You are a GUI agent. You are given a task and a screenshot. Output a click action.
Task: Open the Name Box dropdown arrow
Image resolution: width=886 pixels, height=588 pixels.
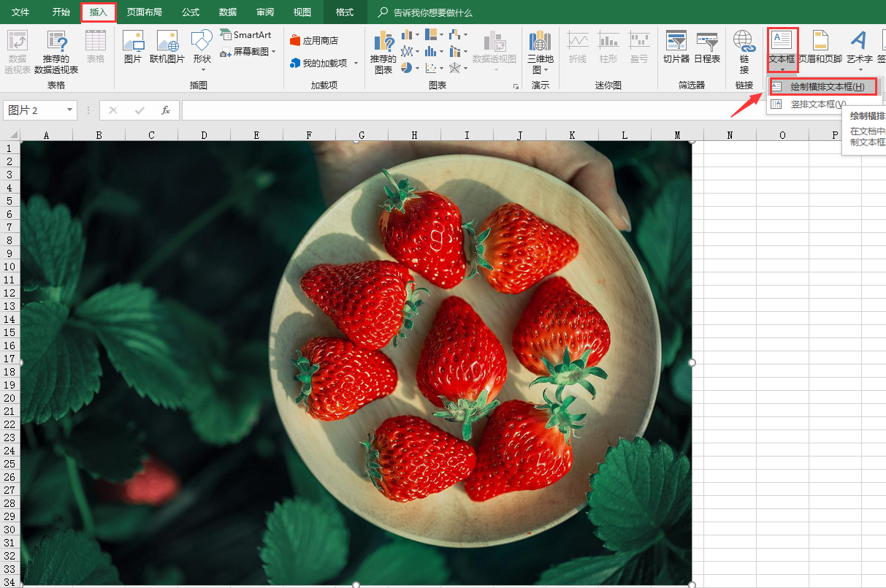tap(70, 110)
